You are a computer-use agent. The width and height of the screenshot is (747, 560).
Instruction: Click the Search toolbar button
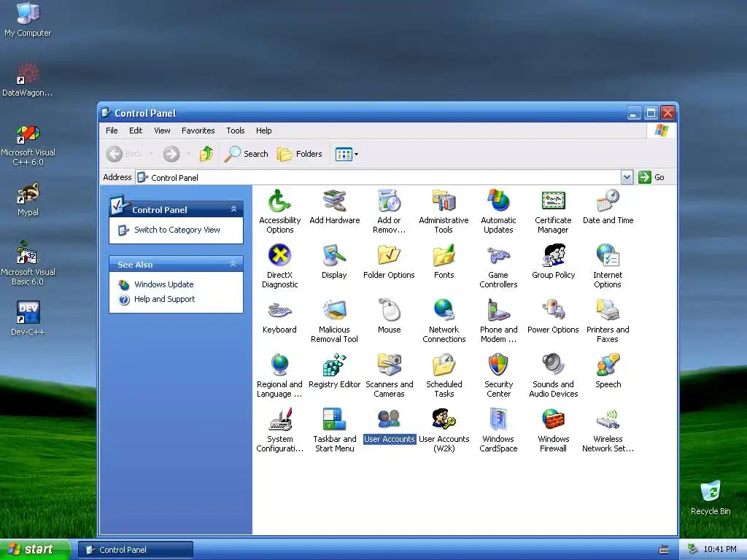pos(247,154)
